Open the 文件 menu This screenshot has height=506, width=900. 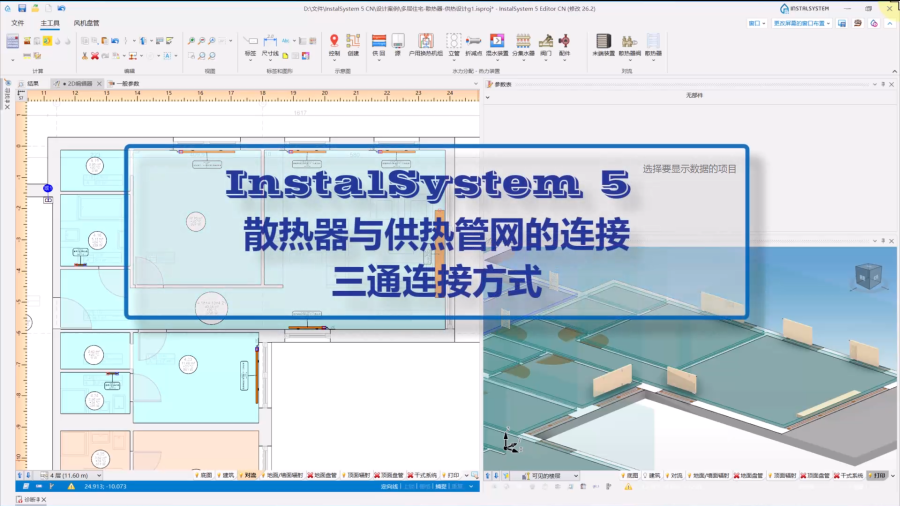(18, 23)
